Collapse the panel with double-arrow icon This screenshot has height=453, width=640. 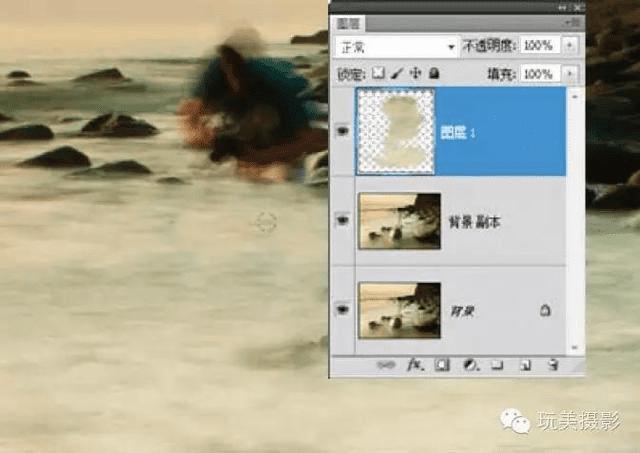pos(562,7)
